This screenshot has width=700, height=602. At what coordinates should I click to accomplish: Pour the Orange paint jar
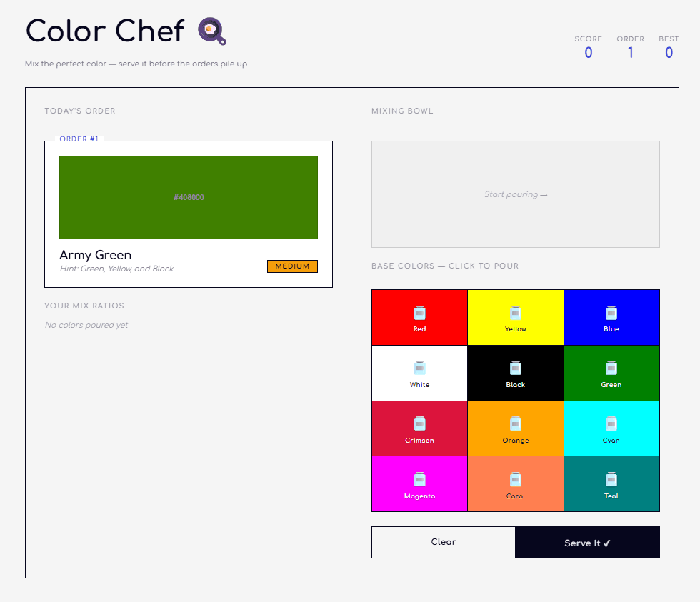[515, 428]
